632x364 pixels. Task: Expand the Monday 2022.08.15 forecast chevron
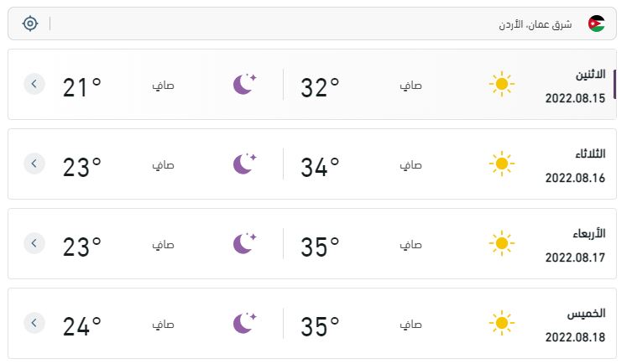pos(34,84)
